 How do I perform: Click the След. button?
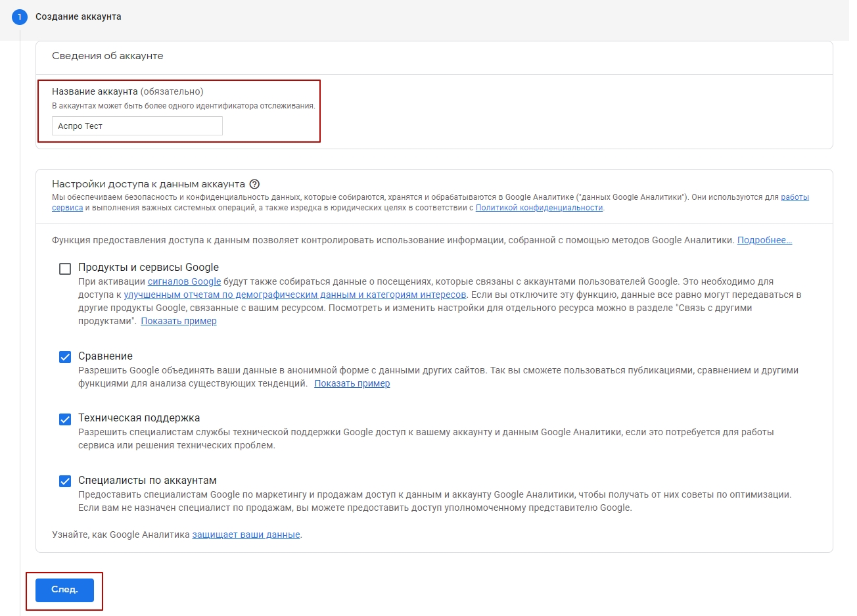tap(64, 590)
